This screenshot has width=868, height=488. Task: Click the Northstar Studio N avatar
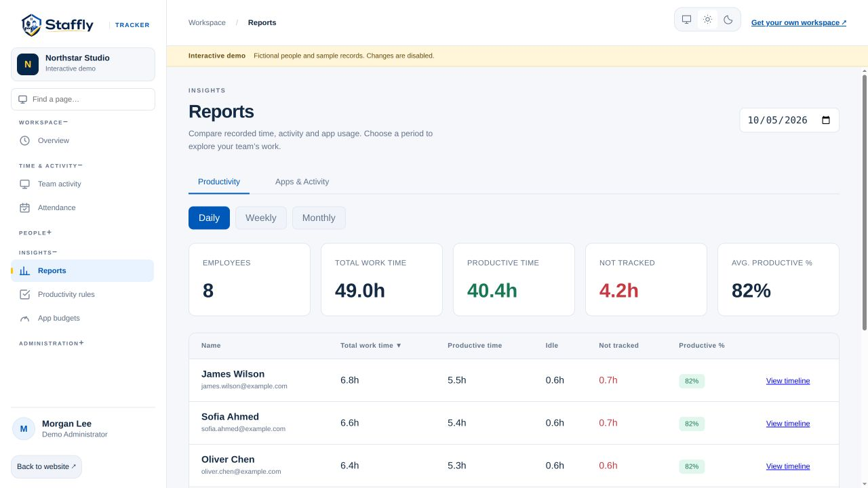click(x=28, y=64)
